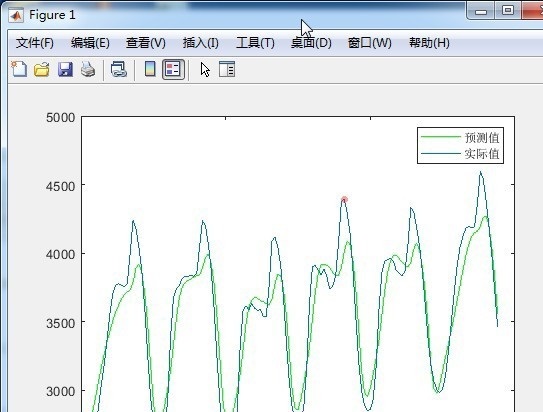Open the 插入(I) menu
This screenshot has height=412, width=543.
click(201, 43)
